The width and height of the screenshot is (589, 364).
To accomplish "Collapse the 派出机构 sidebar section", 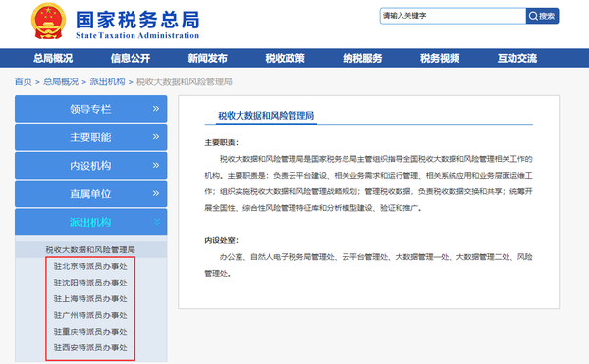I will [x=91, y=222].
